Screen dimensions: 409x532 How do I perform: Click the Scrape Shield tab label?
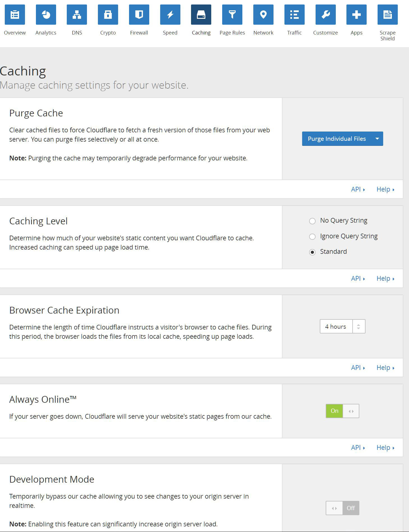(x=388, y=36)
